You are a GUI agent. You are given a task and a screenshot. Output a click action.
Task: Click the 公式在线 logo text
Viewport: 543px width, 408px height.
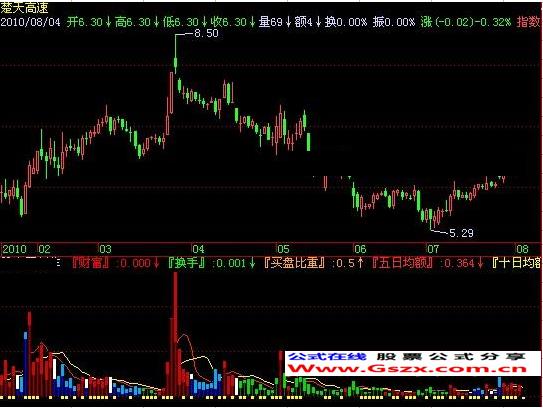click(x=327, y=356)
